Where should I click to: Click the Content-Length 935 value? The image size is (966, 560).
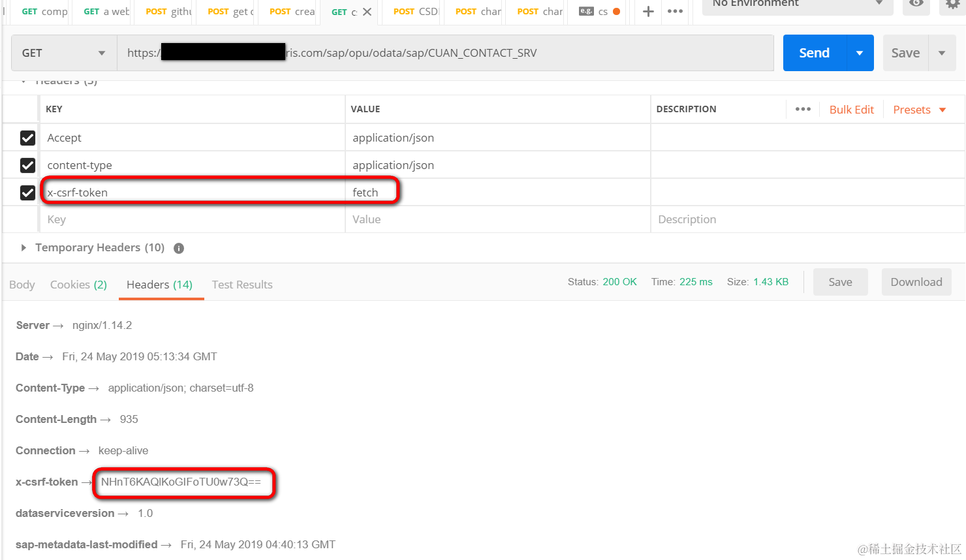coord(129,419)
